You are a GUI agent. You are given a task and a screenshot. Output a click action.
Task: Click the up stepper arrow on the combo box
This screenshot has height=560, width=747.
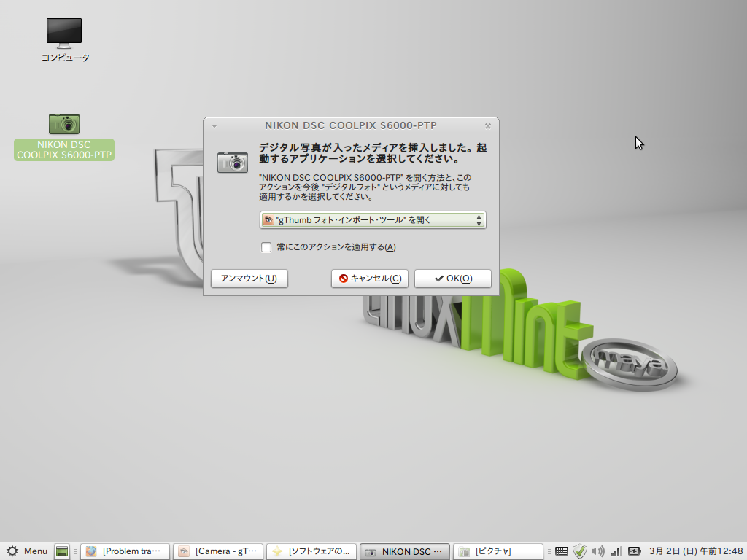click(479, 217)
